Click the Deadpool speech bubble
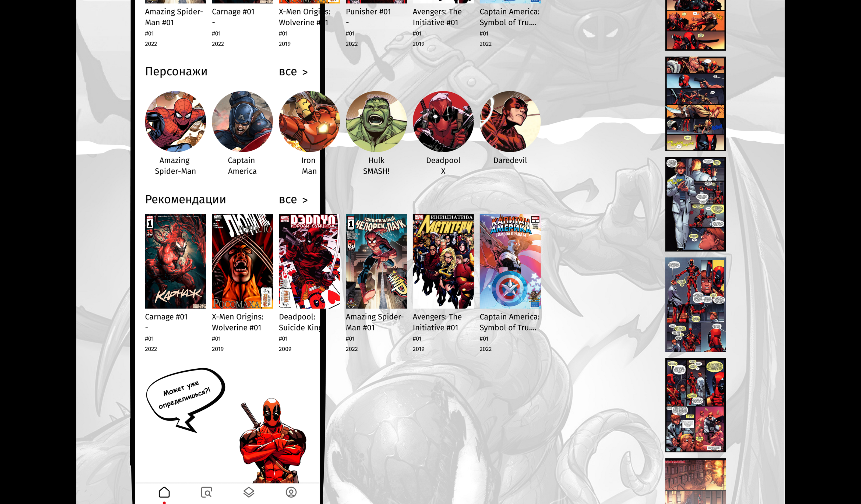 185,395
